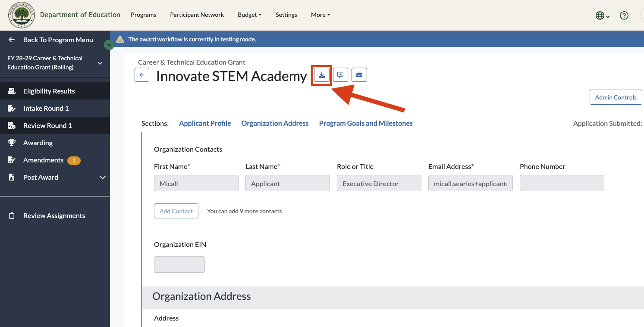Open the add comment icon button
Screen dimensions: 644x327
pyautogui.click(x=340, y=75)
